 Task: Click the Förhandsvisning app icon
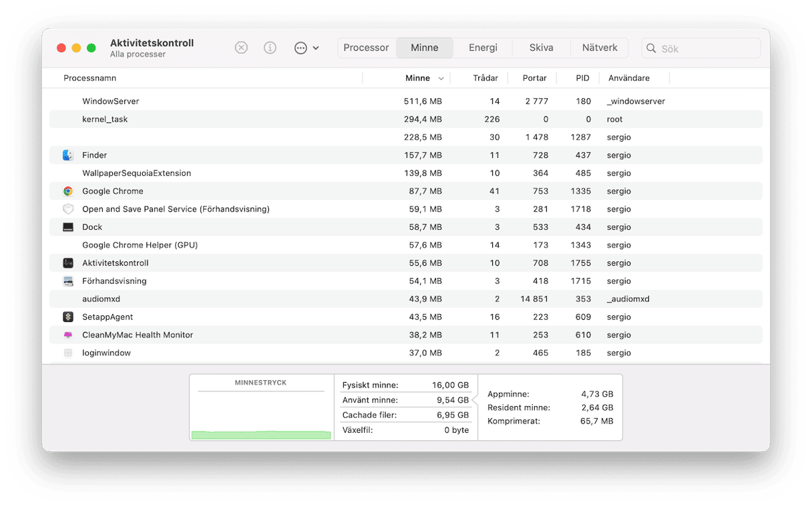[68, 281]
